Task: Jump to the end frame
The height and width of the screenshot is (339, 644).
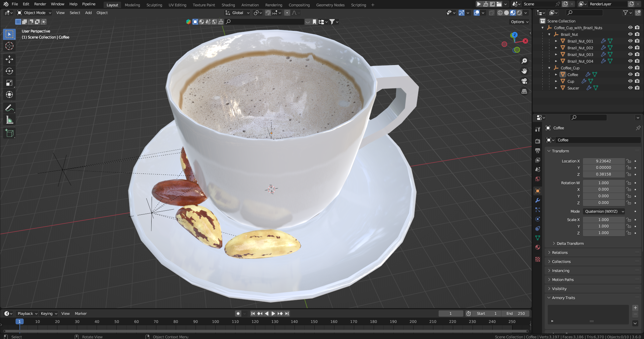Action: (x=287, y=314)
